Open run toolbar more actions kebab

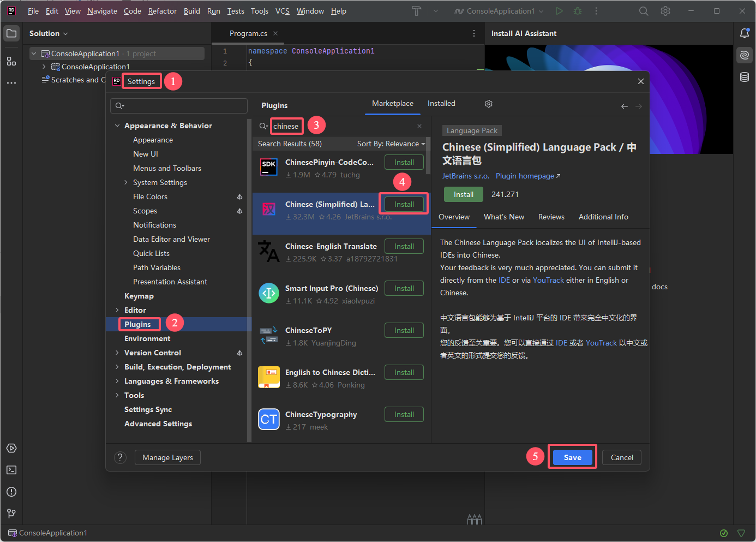pos(596,11)
